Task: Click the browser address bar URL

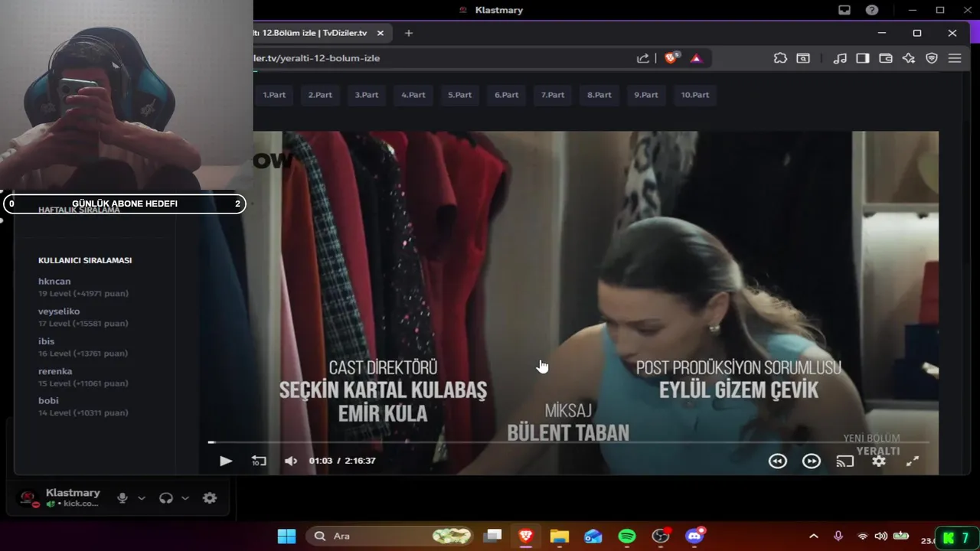Action: (317, 58)
